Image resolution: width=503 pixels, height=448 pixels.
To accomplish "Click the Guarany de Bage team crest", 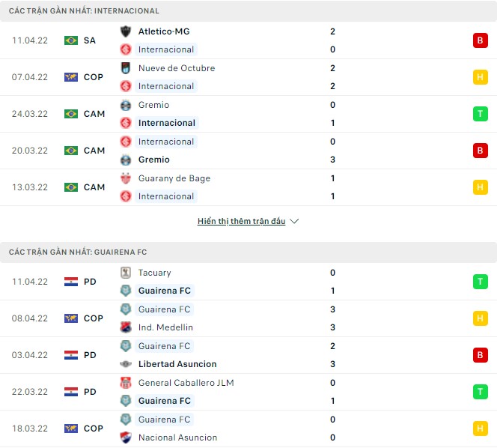I will point(126,178).
